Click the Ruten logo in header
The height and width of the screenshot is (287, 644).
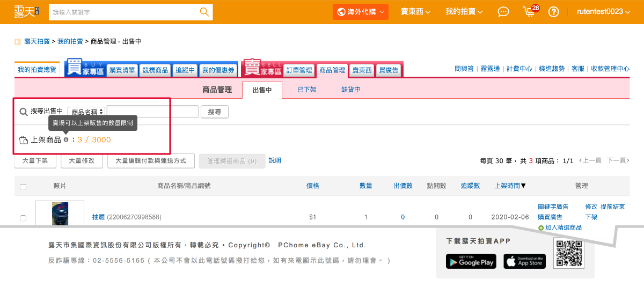point(24,12)
